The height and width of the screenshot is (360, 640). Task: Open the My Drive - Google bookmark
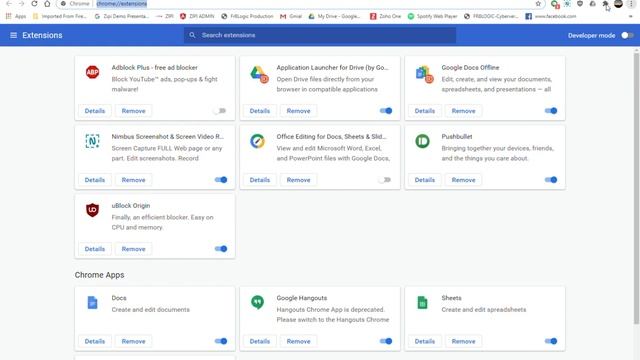coord(334,16)
